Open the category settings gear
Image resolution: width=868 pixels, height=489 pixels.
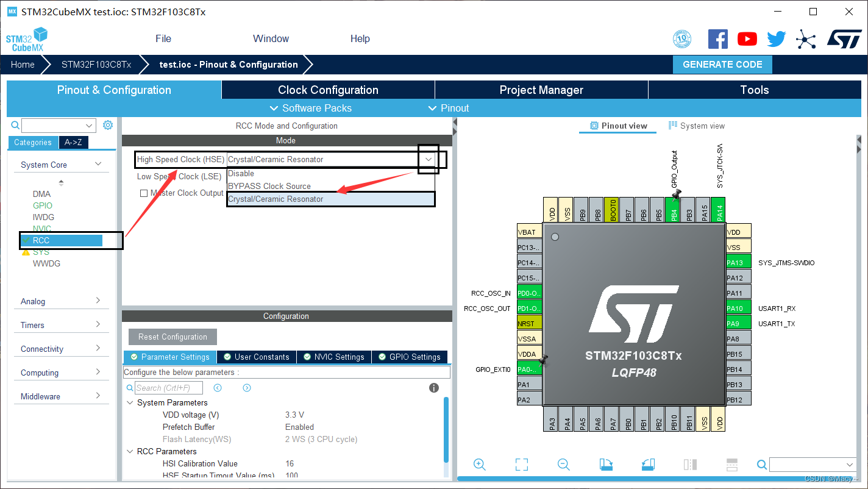coord(108,125)
